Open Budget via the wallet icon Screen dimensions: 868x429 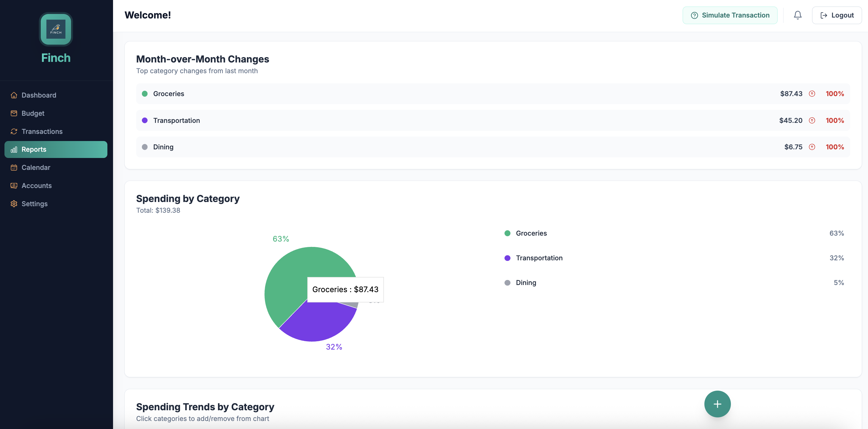coord(14,113)
